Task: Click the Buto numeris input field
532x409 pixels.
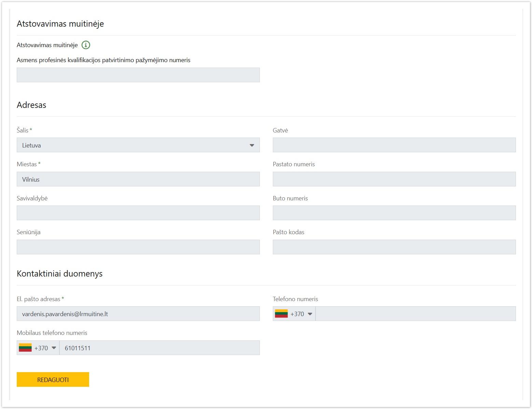Action: (394, 213)
